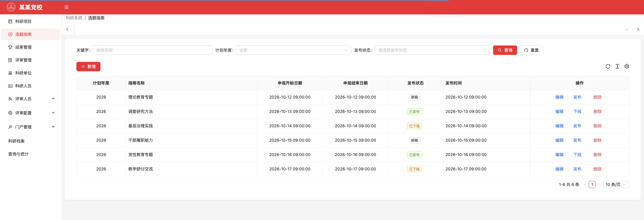Click 发布 for 基层治理实践
This screenshot has width=644, height=220.
[577, 126]
